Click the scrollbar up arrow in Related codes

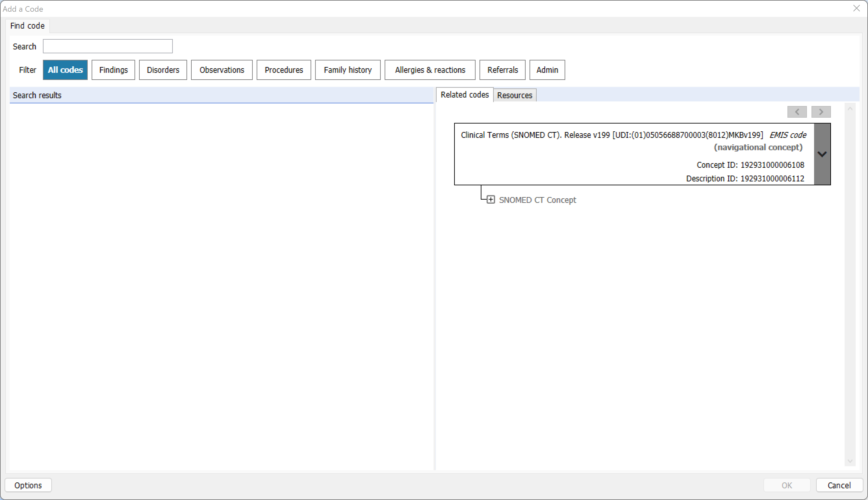(x=850, y=109)
